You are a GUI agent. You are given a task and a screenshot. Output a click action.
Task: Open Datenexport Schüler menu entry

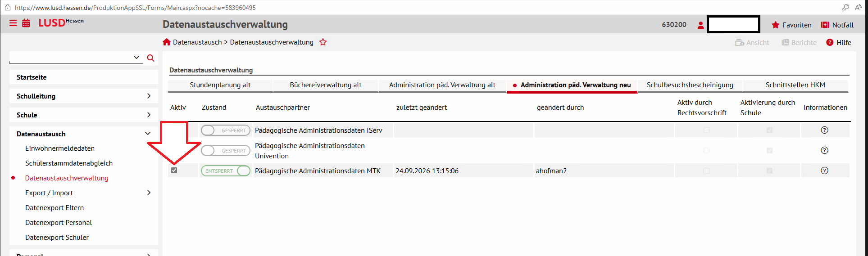coord(57,238)
